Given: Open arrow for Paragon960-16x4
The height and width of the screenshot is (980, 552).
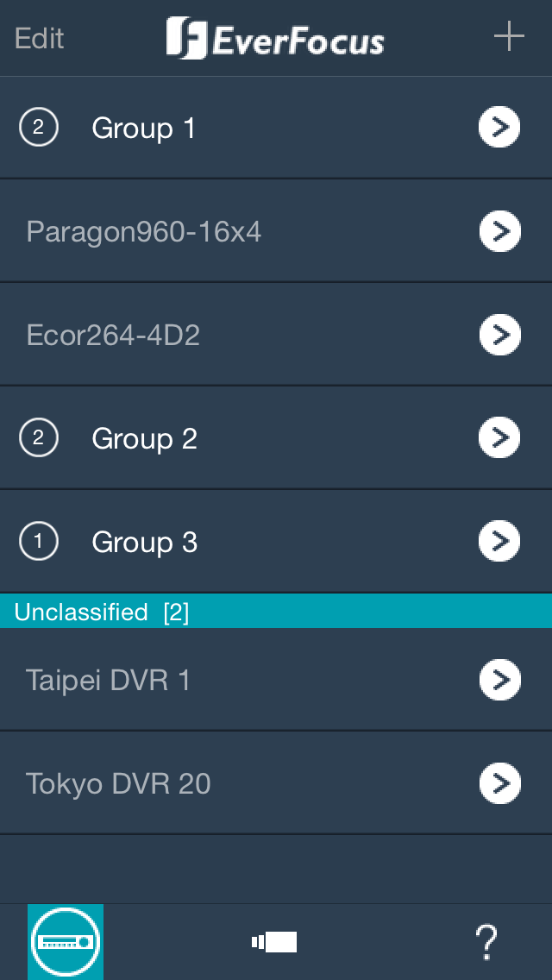Looking at the screenshot, I should point(499,231).
